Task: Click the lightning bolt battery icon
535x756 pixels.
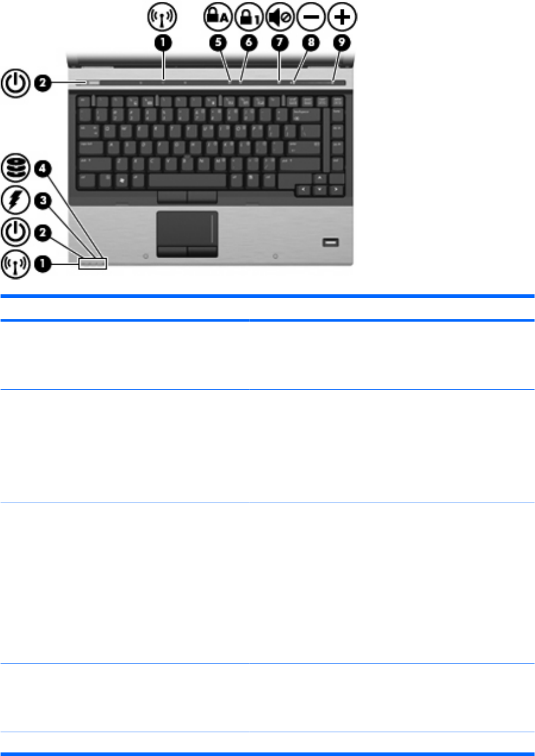Action: [15, 200]
